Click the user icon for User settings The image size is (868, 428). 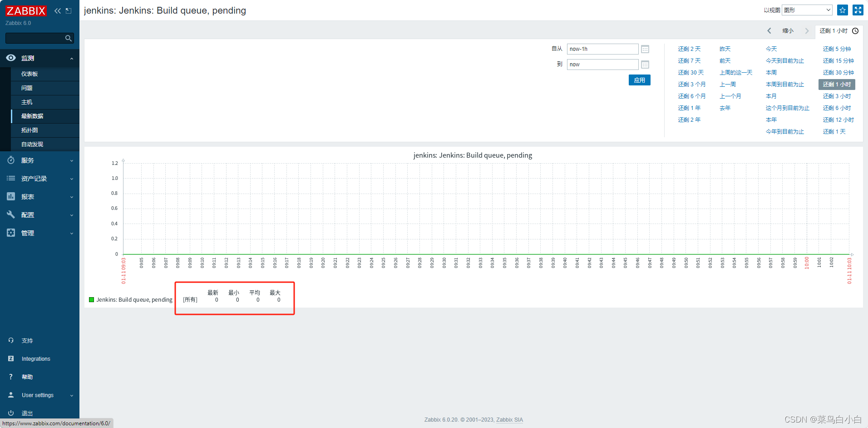tap(11, 395)
